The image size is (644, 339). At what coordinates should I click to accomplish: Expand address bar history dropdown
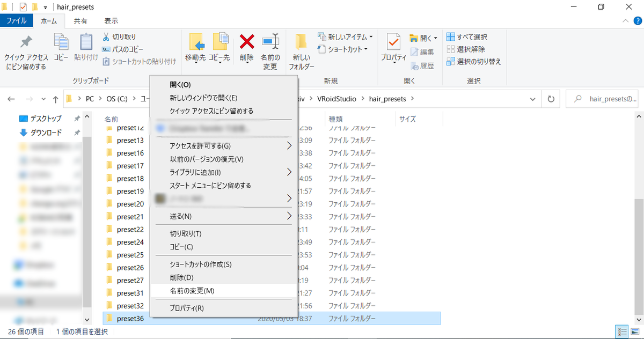[x=532, y=99]
